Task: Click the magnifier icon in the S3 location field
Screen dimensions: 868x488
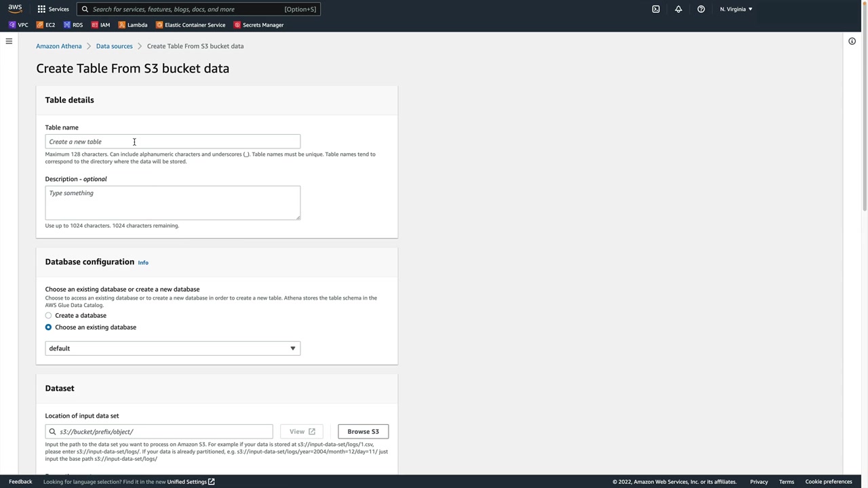Action: pos(52,432)
